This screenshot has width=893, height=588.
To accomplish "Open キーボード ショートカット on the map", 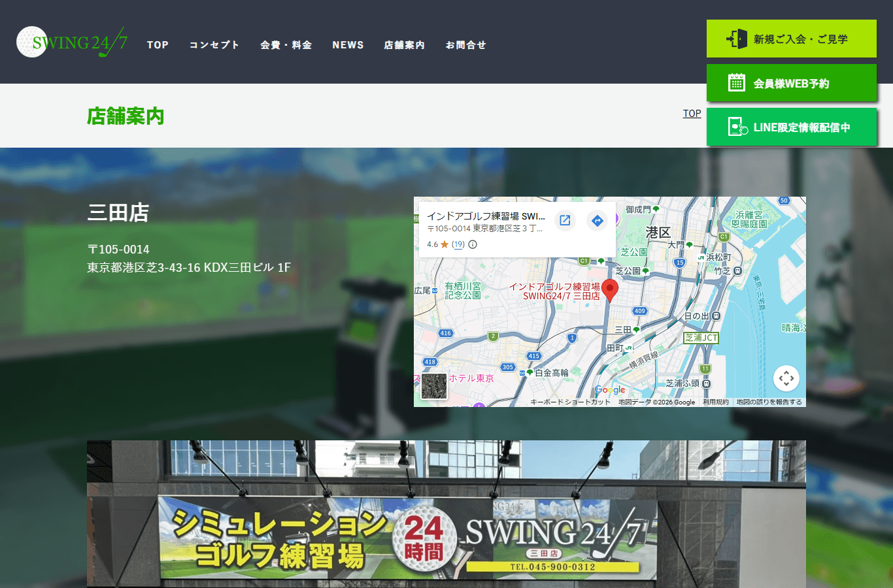I will coord(570,402).
